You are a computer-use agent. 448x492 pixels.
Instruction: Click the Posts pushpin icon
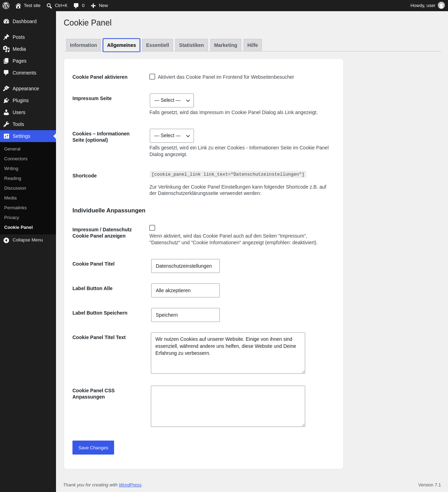click(x=6, y=37)
